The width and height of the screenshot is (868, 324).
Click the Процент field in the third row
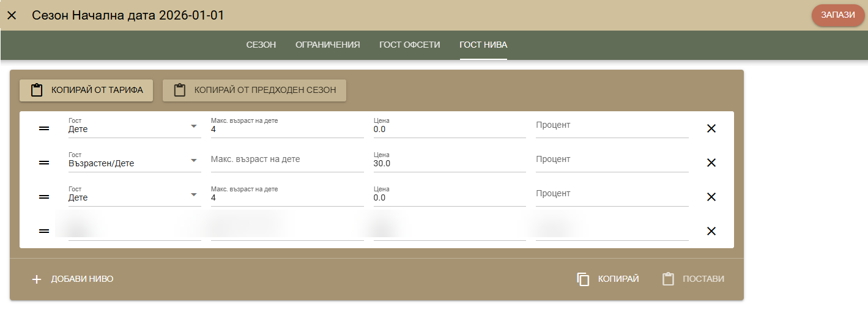coord(612,195)
